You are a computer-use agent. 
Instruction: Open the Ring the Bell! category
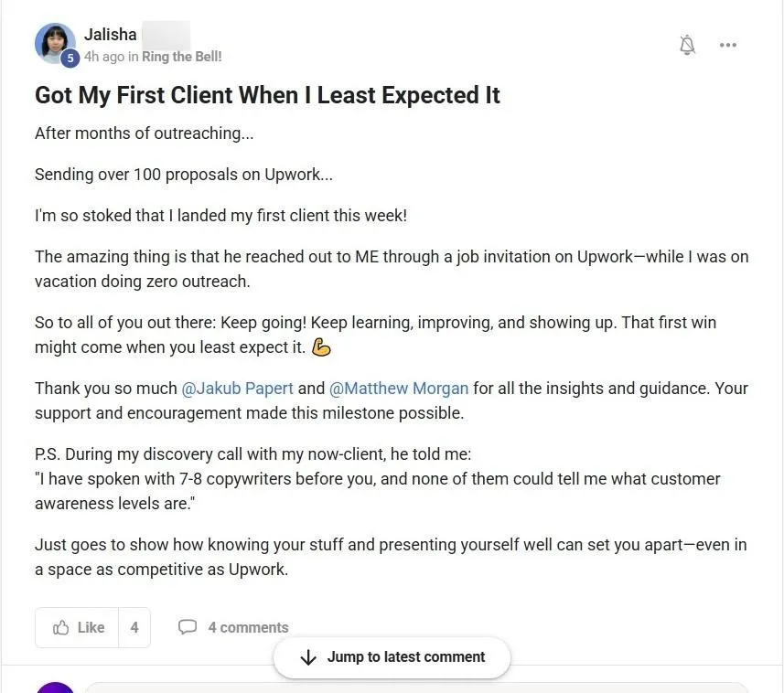pyautogui.click(x=181, y=57)
